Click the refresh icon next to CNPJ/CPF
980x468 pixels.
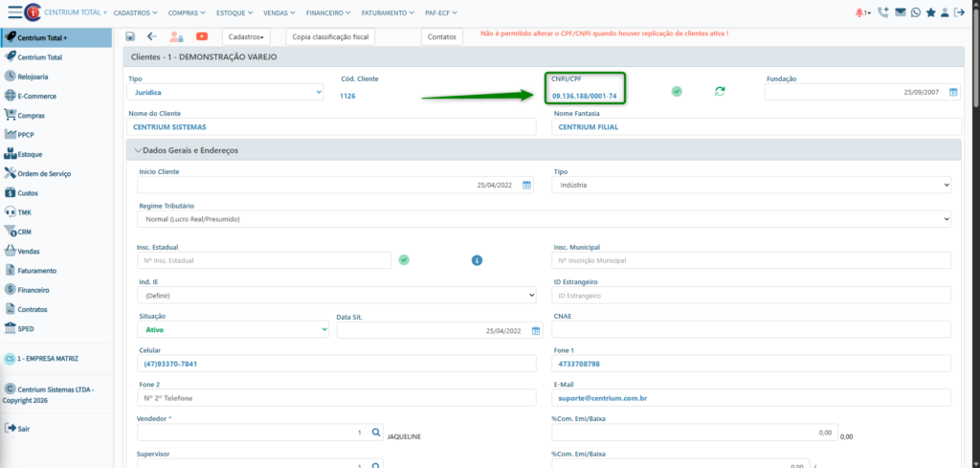[720, 91]
